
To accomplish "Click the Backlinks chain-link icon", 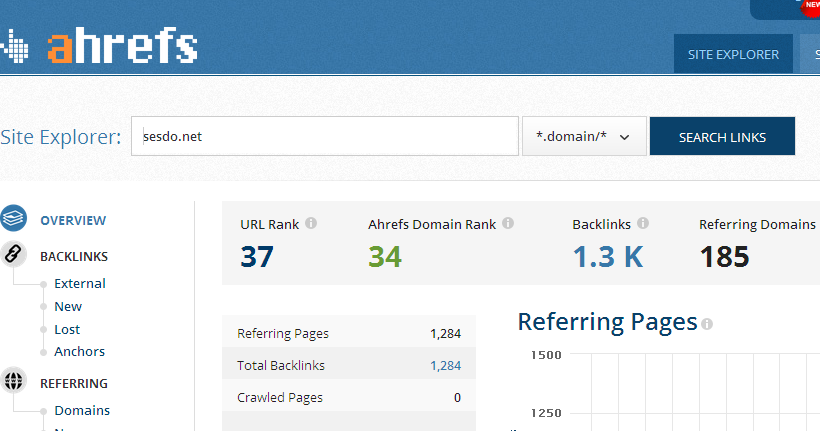I will click(x=14, y=254).
